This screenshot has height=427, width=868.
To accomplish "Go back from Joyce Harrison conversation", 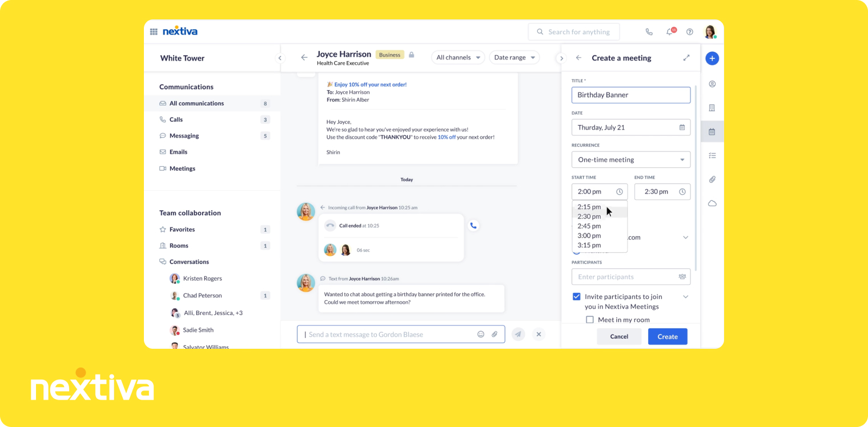I will [304, 58].
